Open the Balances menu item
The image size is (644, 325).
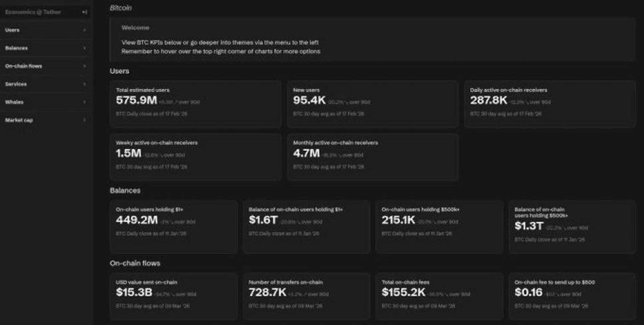coord(17,48)
